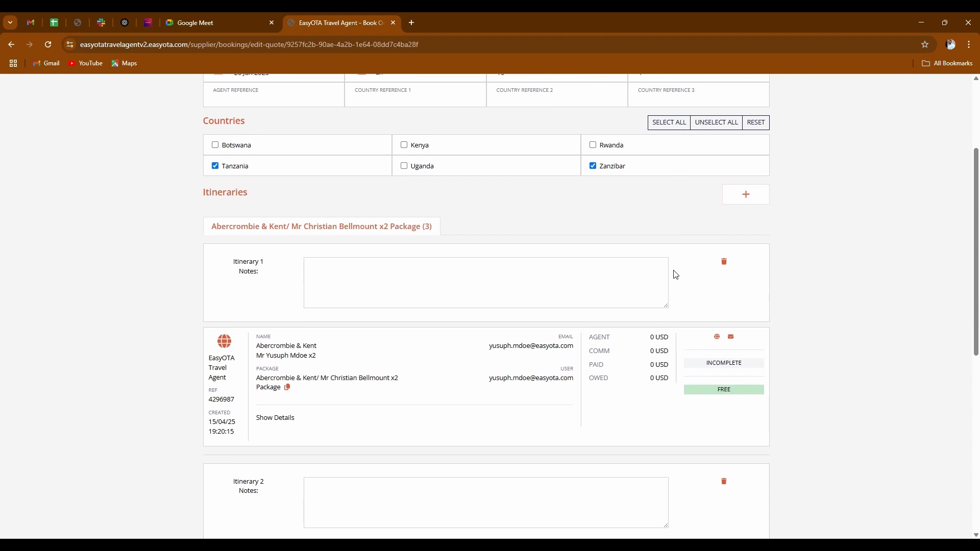Open the pinned Slack tab
Screen dimensions: 980x551
click(x=101, y=23)
